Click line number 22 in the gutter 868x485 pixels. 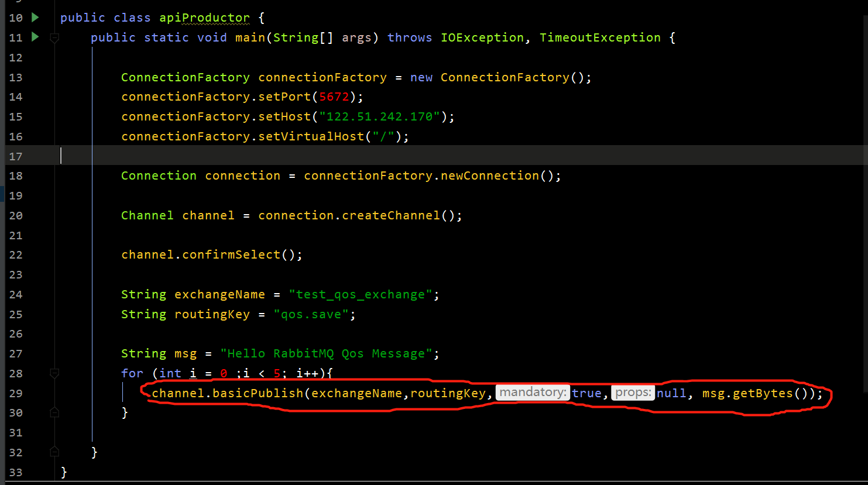point(16,254)
